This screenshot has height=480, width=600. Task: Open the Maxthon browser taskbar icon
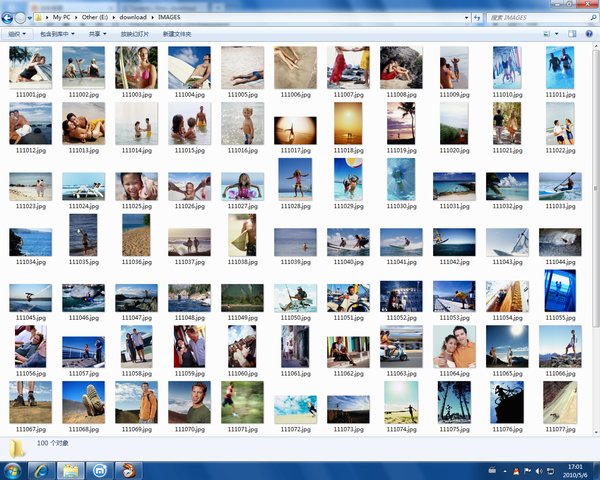[99, 470]
